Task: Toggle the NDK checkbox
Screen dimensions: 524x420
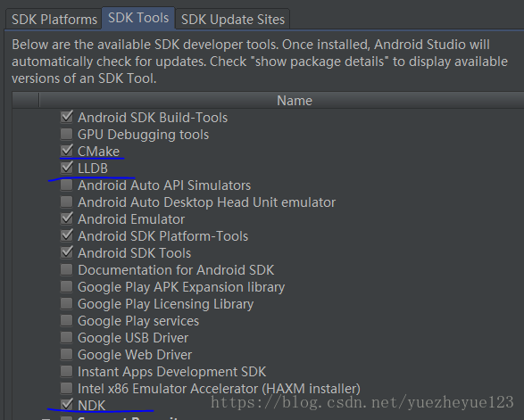Action: (x=67, y=405)
